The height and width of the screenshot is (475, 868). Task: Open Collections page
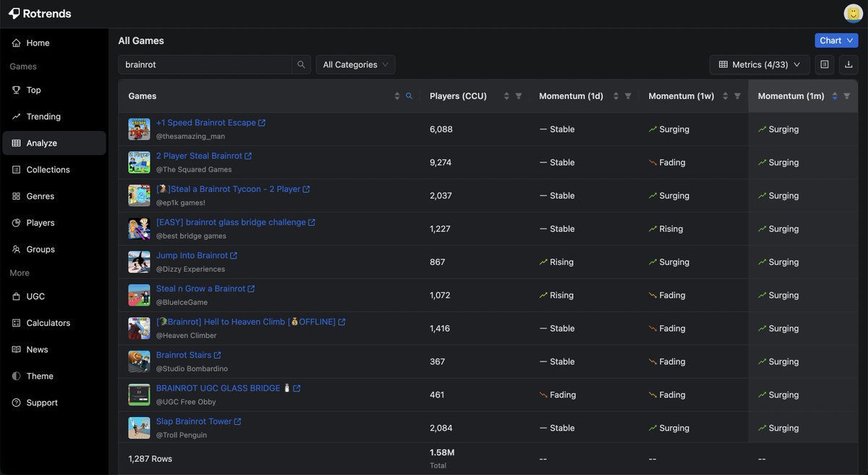(54, 169)
